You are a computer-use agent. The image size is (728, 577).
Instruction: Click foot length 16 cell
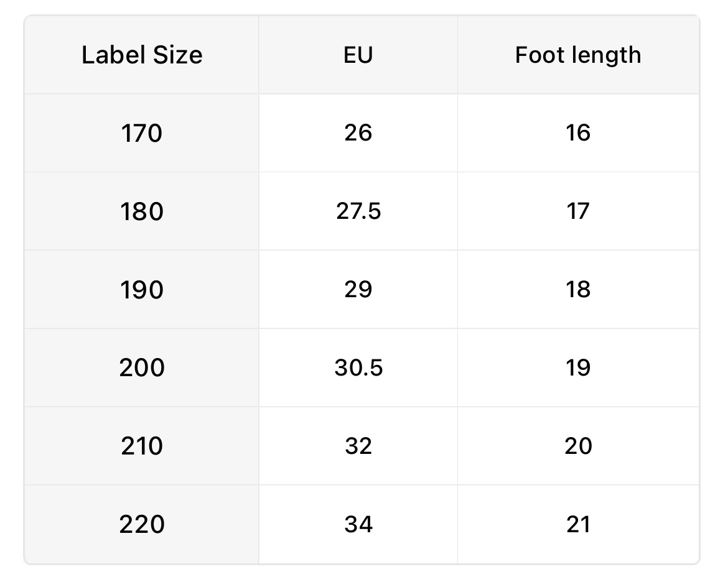pyautogui.click(x=578, y=133)
